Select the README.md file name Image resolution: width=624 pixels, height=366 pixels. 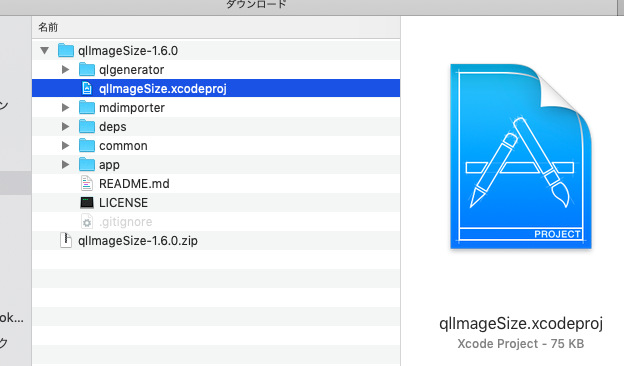tap(134, 184)
